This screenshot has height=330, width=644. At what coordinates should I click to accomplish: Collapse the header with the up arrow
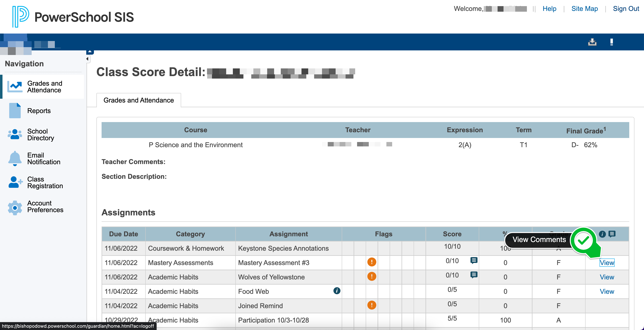point(90,52)
